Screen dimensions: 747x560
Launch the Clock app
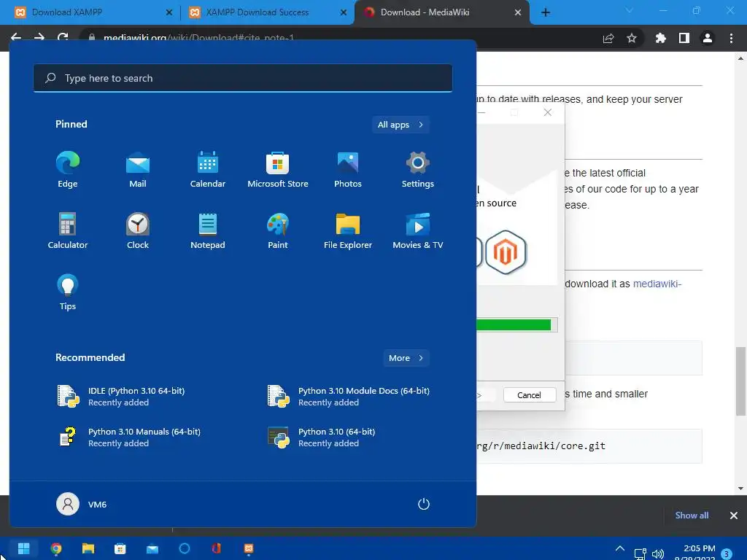point(138,231)
